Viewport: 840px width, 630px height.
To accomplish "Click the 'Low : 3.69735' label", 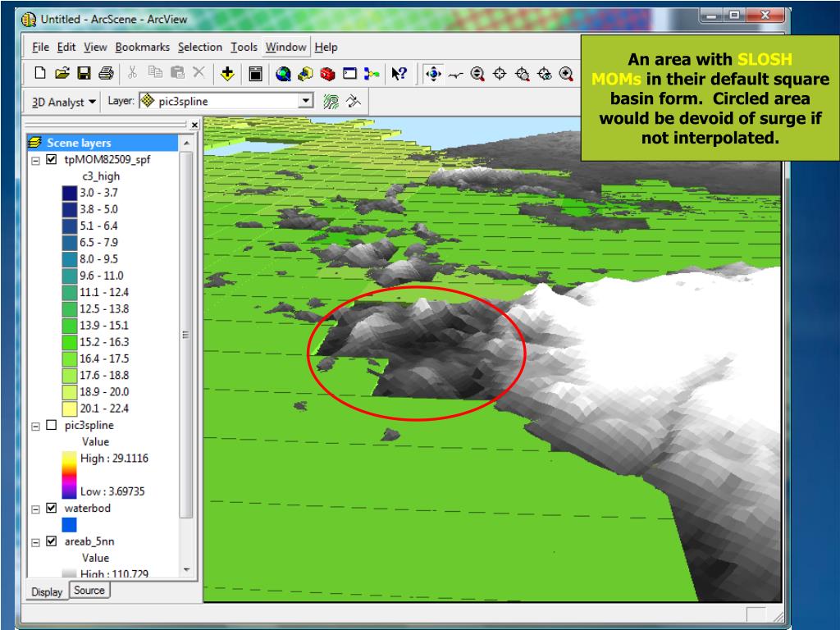I will [112, 491].
